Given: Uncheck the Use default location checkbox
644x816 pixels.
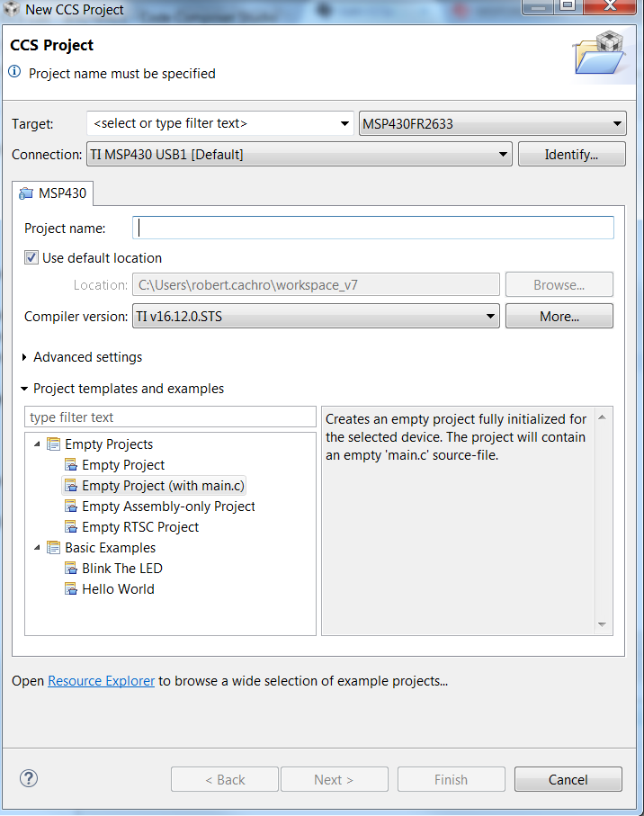Looking at the screenshot, I should point(31,258).
